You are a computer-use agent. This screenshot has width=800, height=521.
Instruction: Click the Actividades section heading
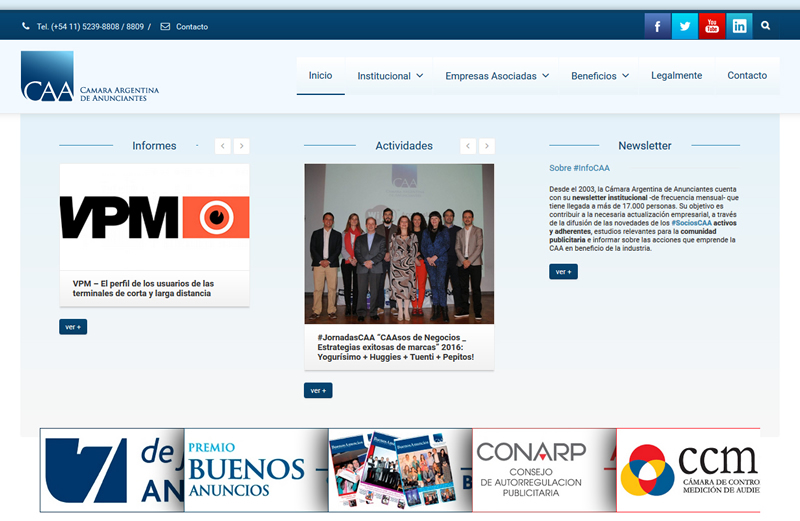tap(404, 146)
